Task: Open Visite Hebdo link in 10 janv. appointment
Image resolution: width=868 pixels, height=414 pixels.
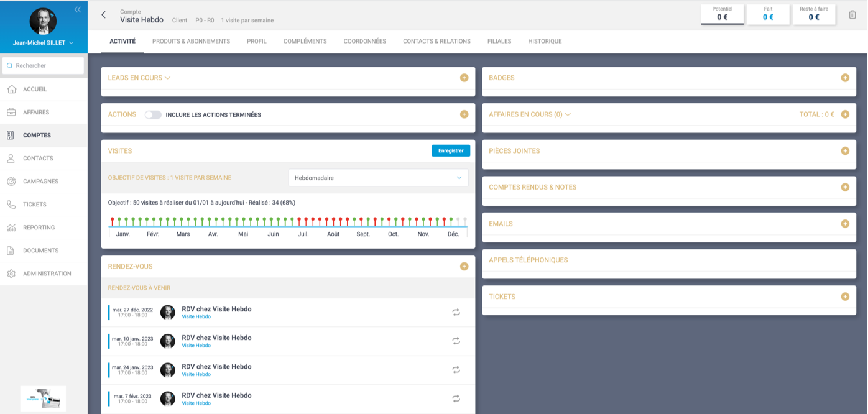Action: tap(196, 346)
